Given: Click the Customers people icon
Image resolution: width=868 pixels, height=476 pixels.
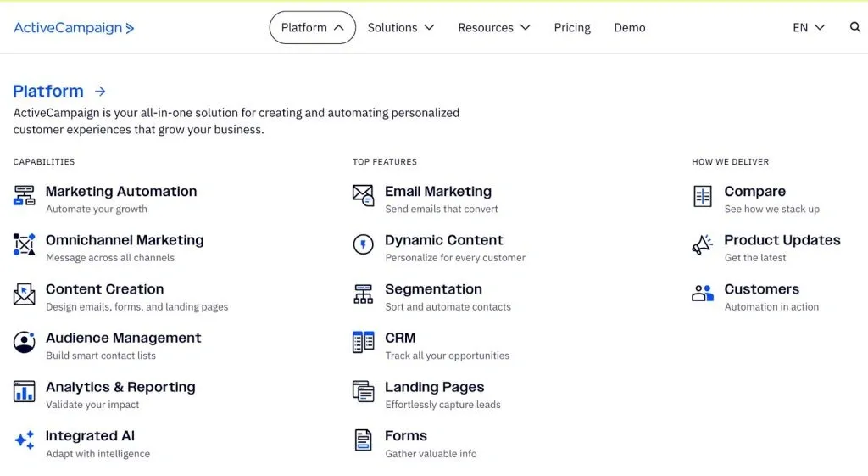Looking at the screenshot, I should point(703,293).
